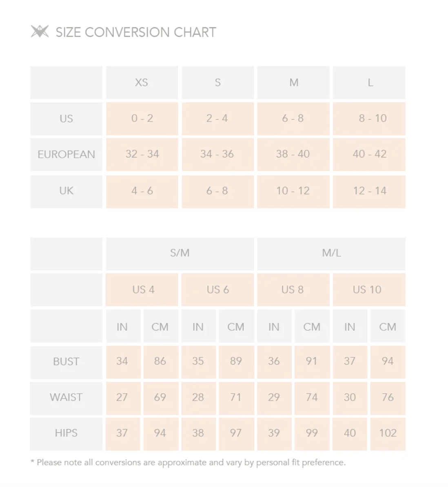Click the EUROPEAN row label
The image size is (448, 487).
(x=66, y=154)
